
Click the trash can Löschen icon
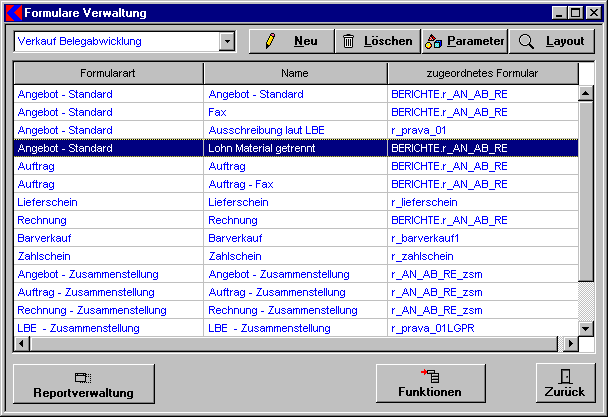[x=348, y=41]
